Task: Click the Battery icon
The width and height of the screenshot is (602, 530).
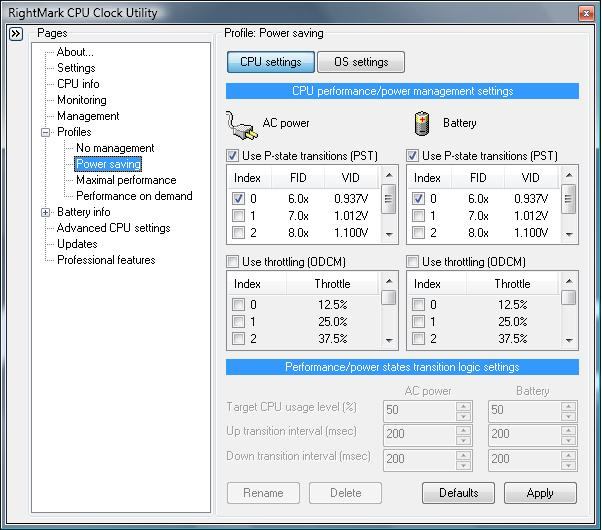Action: (422, 123)
